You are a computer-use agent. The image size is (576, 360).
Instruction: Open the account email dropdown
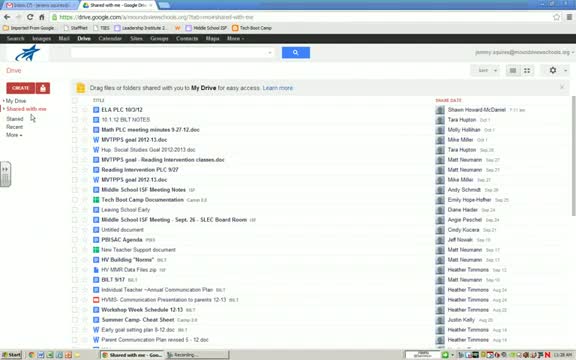pos(524,53)
